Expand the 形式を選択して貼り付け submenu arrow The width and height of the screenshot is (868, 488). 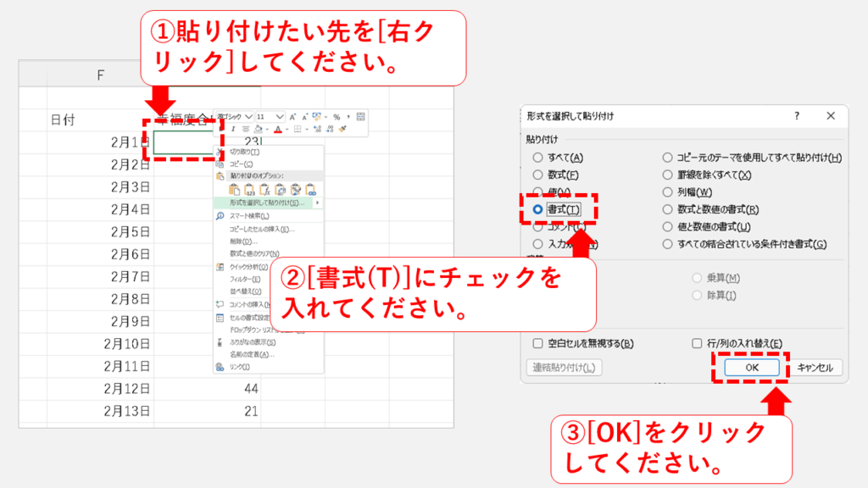point(318,203)
